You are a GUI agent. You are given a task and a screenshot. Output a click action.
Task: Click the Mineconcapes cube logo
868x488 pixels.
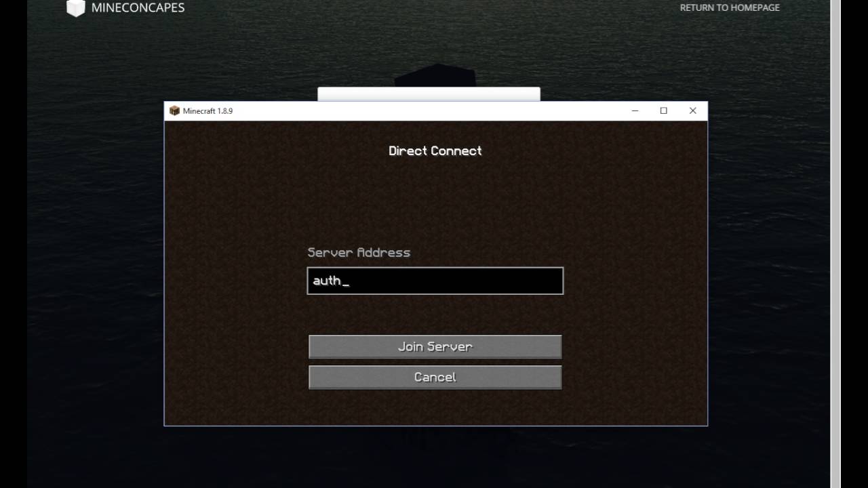click(76, 7)
